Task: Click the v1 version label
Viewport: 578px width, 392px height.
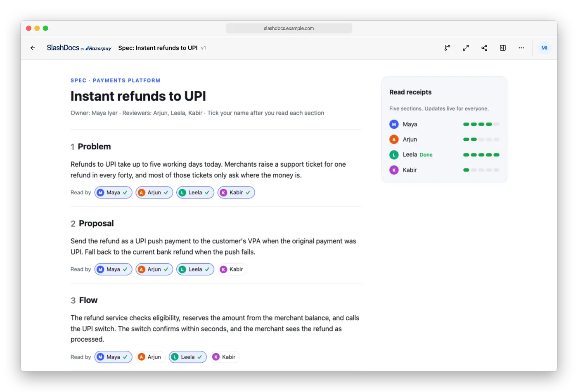Action: (x=204, y=48)
